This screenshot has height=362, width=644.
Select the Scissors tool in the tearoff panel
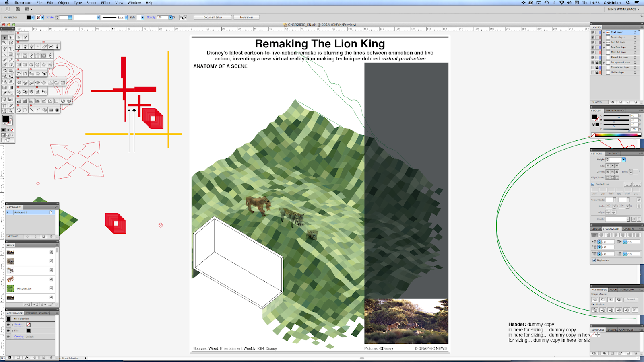point(51,47)
